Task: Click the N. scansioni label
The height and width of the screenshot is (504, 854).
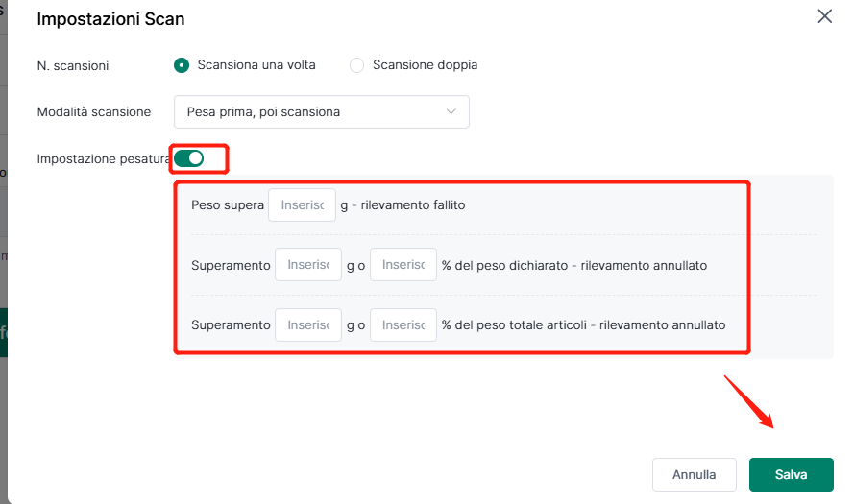Action: point(73,66)
